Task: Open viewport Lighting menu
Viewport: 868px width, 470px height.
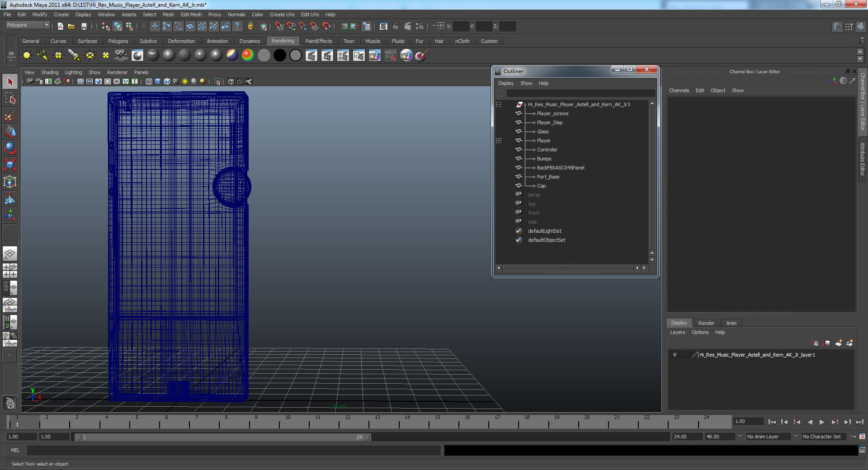Action: (x=73, y=72)
